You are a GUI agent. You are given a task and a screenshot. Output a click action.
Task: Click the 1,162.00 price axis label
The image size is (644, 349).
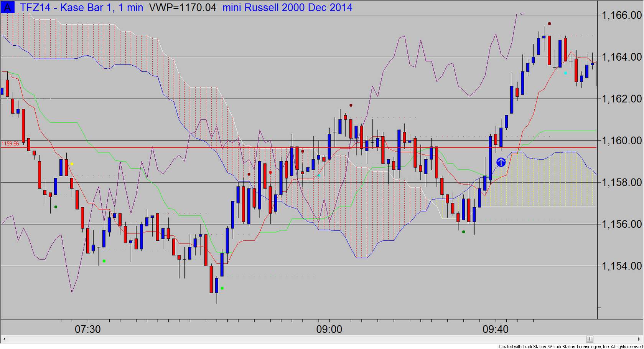[x=622, y=99]
